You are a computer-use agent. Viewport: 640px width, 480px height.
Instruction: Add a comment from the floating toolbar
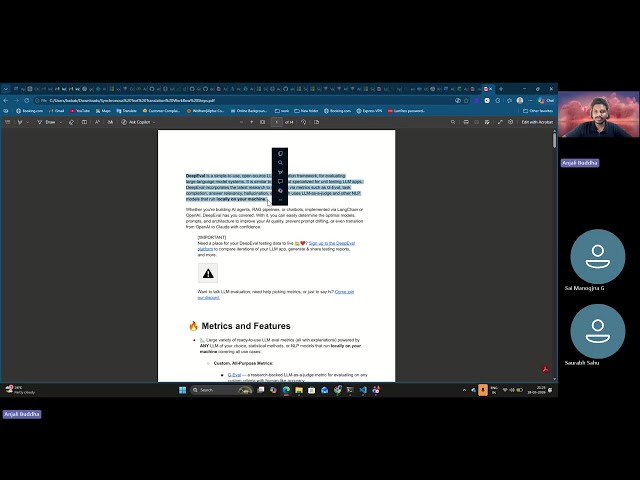[x=280, y=181]
